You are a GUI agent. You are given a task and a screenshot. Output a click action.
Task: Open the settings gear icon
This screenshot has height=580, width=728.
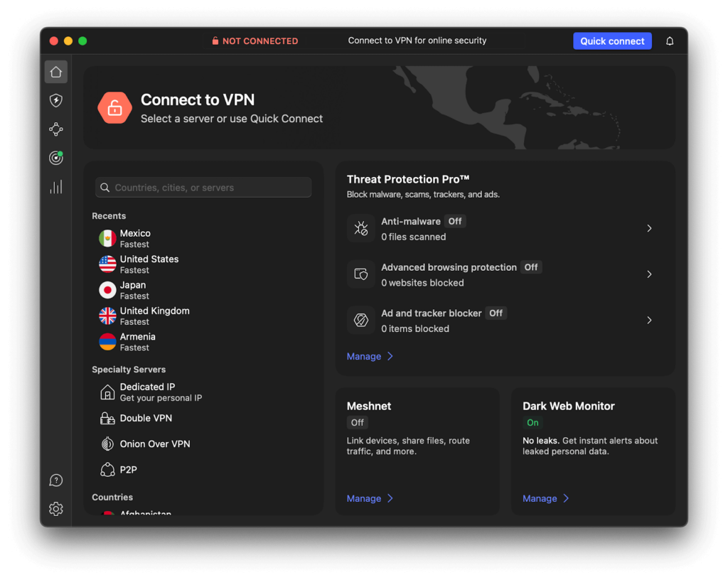55,509
